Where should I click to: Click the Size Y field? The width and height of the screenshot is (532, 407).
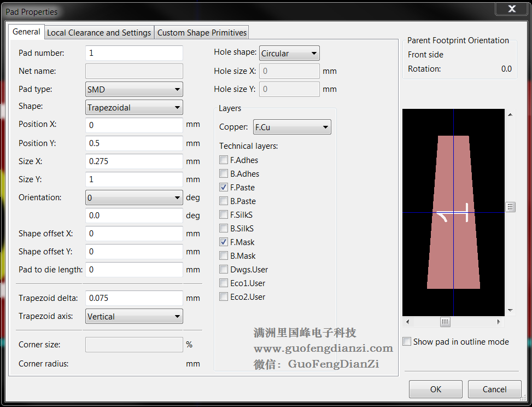(134, 179)
